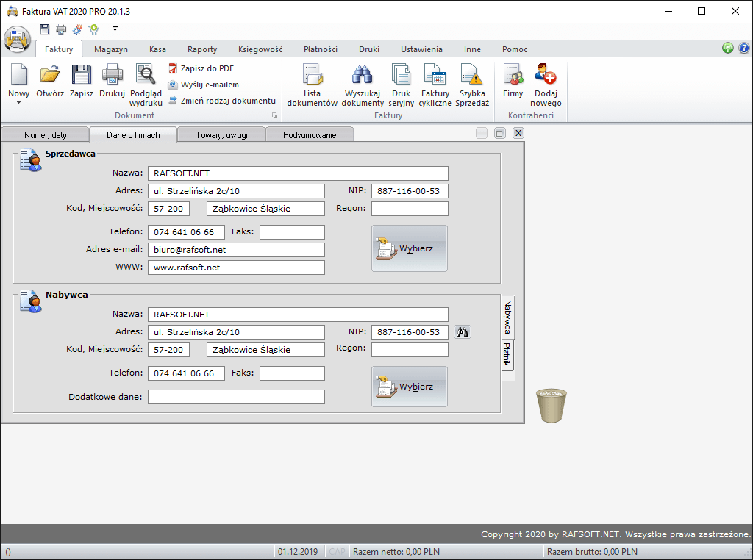Open Wyszukaj dokumenty binoculars tool

tap(363, 85)
